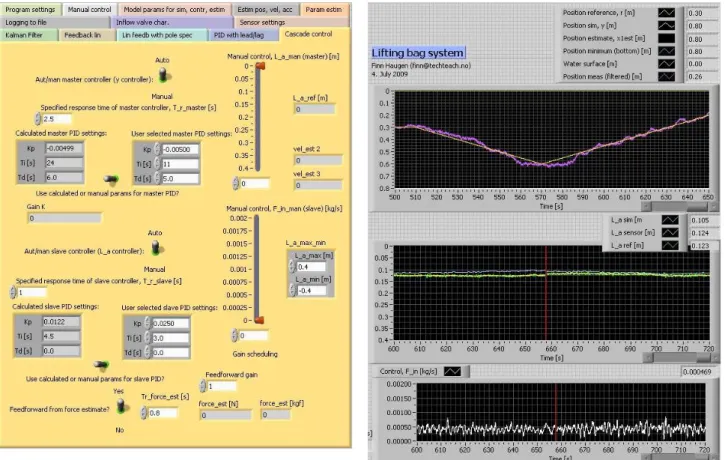Click the L_a_man master slider handle
This screenshot has height=460, width=725.
260,66
